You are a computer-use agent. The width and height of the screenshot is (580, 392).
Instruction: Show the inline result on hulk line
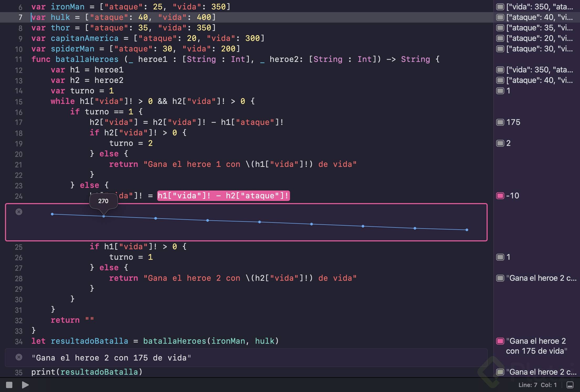500,17
